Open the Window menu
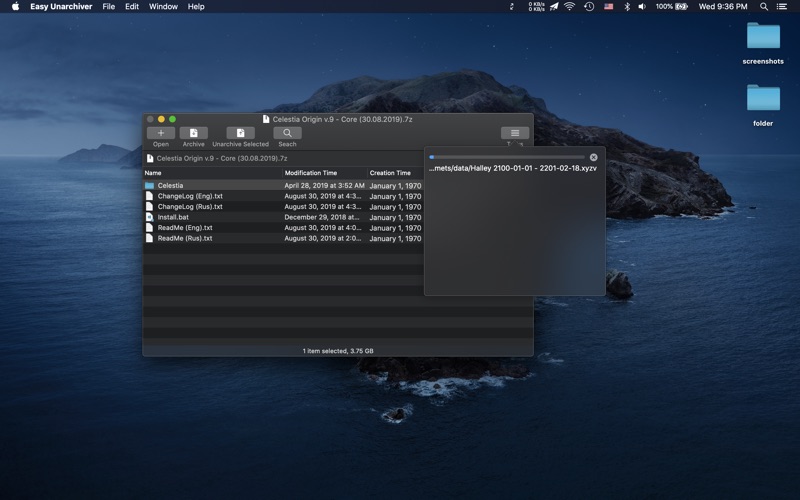 coord(163,7)
